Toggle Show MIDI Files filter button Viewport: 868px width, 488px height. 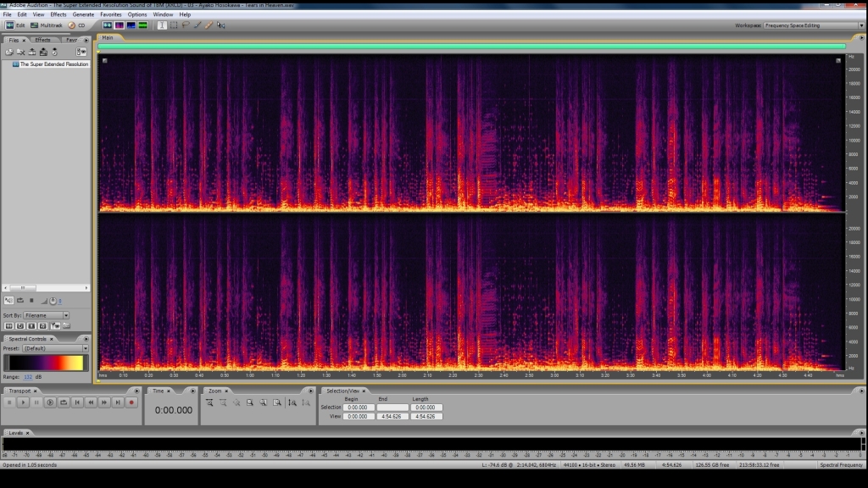42,326
